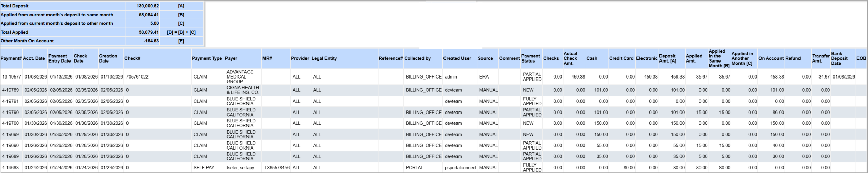The height and width of the screenshot is (173, 868).
Task: Select payment number 4-19789
Action: (11, 90)
